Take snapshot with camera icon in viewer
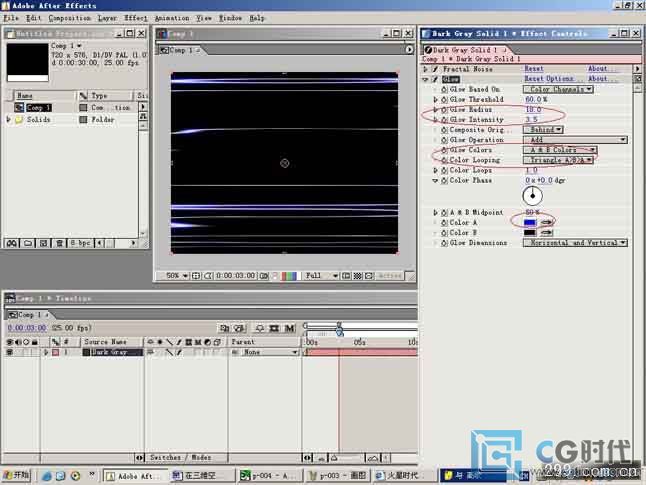Screen dimensions: 646x485 264,276
